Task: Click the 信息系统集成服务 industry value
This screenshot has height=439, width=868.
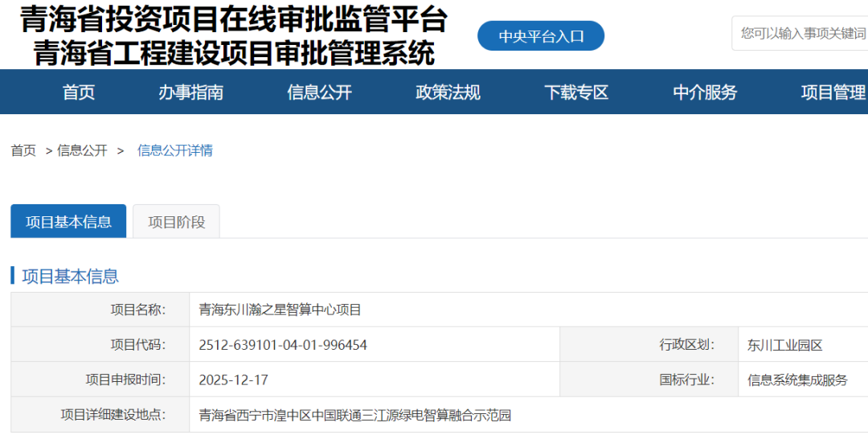Action: (x=797, y=380)
